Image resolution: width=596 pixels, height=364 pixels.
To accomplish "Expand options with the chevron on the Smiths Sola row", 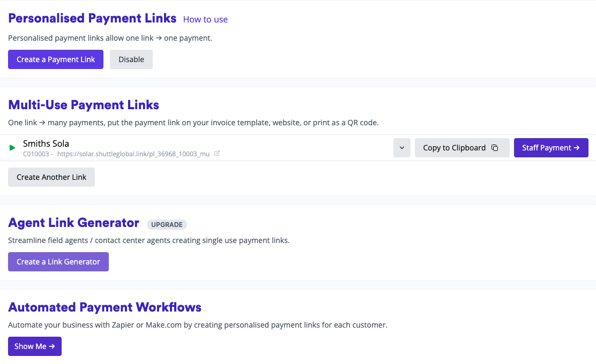I will click(401, 148).
